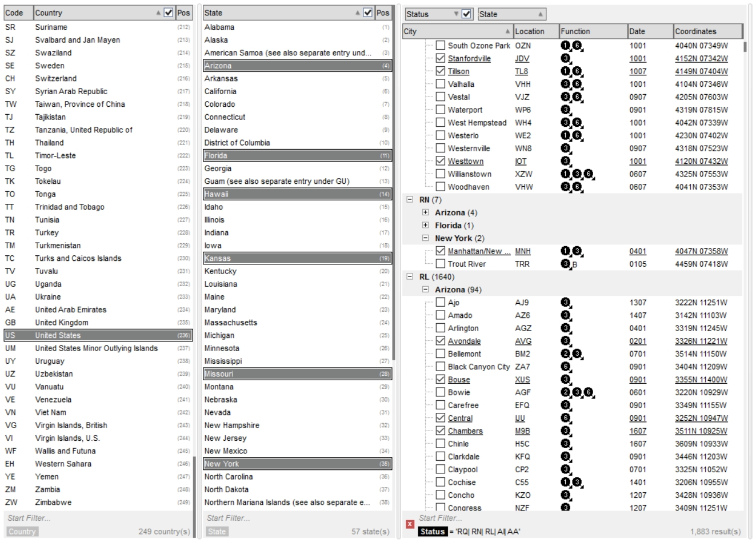Uncheck the Bouse checkbox

click(x=440, y=380)
